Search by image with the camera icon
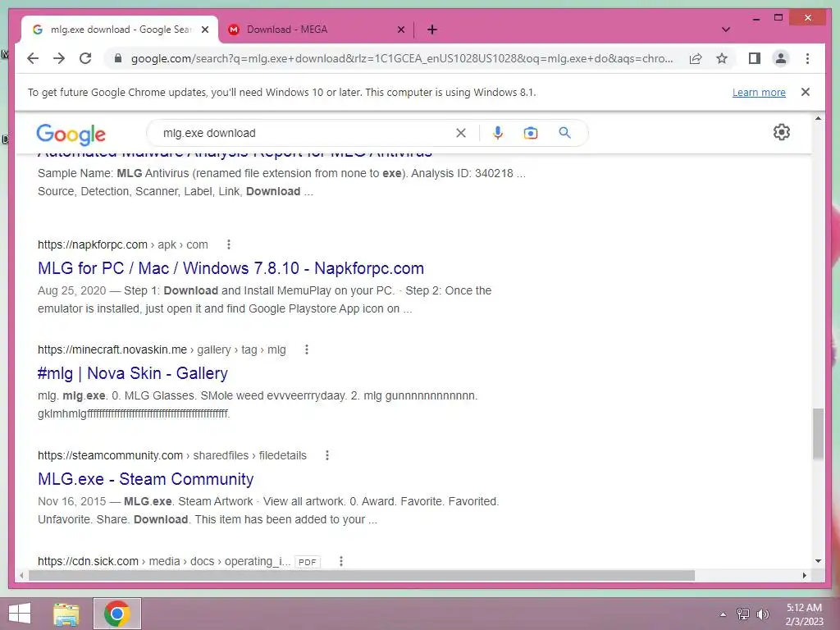Screen dimensions: 840x630 531,133
